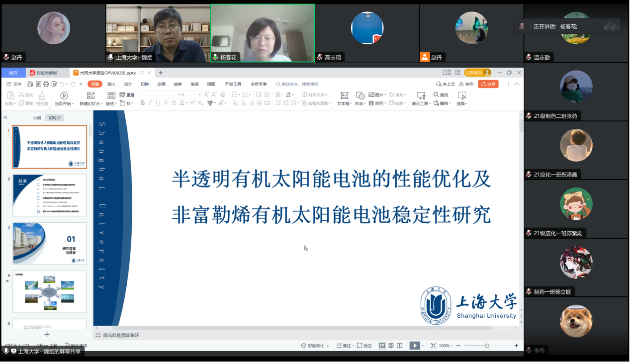The image size is (631, 364).
Task: Switch to Reading view in status bar
Action: (400, 346)
